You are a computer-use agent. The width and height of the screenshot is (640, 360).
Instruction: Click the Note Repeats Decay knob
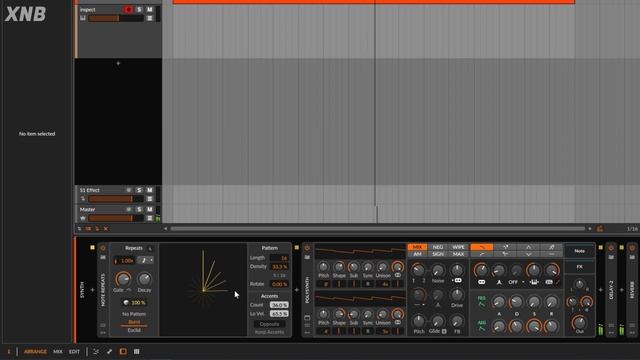pos(144,279)
